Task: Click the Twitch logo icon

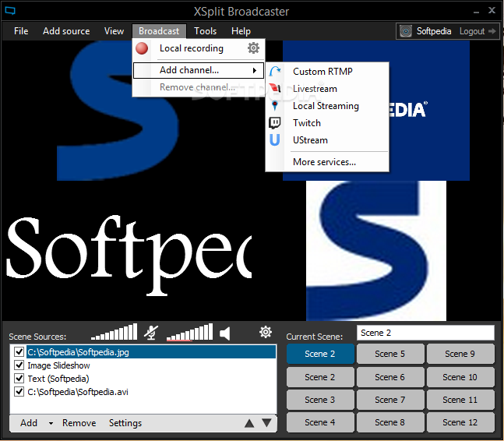Action: tap(274, 123)
